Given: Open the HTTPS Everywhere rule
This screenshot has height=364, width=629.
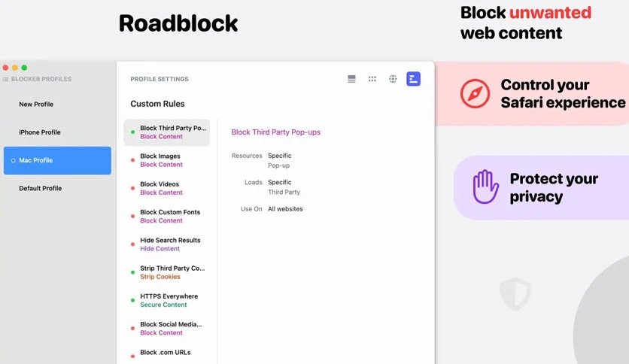Looking at the screenshot, I should point(167,301).
